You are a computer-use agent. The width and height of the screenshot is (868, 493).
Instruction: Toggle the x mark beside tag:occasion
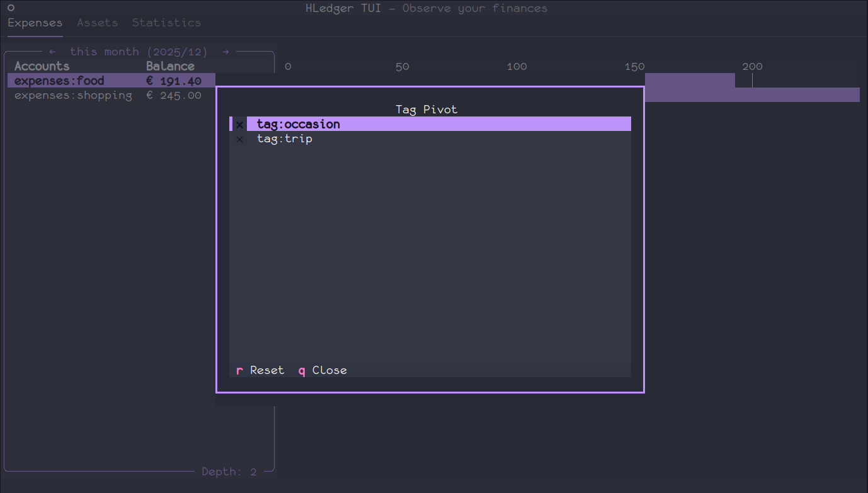click(x=239, y=125)
